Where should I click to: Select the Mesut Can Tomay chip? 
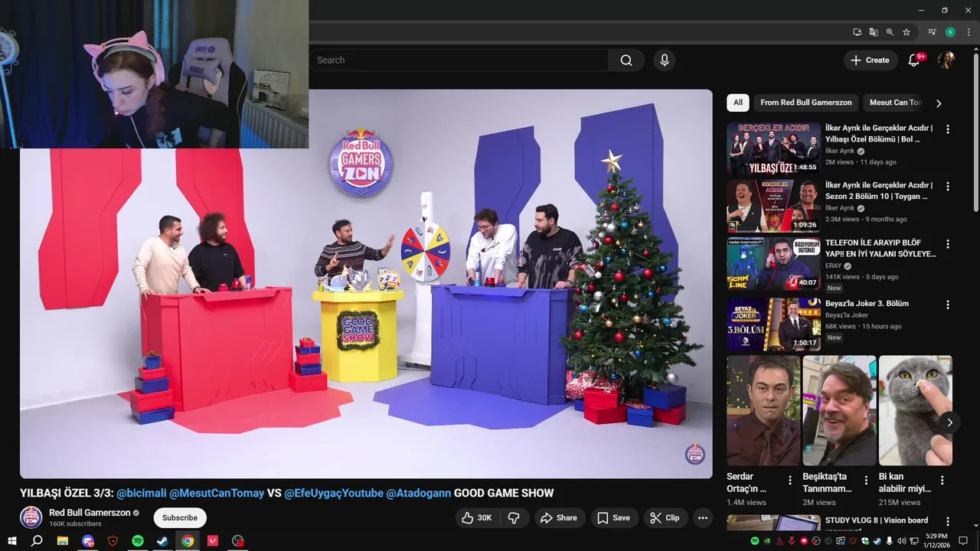point(894,103)
